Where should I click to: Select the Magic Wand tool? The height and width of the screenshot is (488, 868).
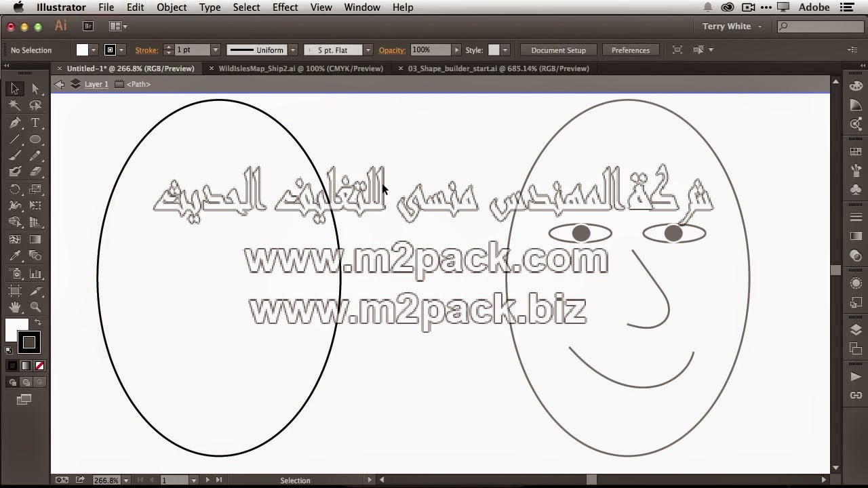click(15, 106)
